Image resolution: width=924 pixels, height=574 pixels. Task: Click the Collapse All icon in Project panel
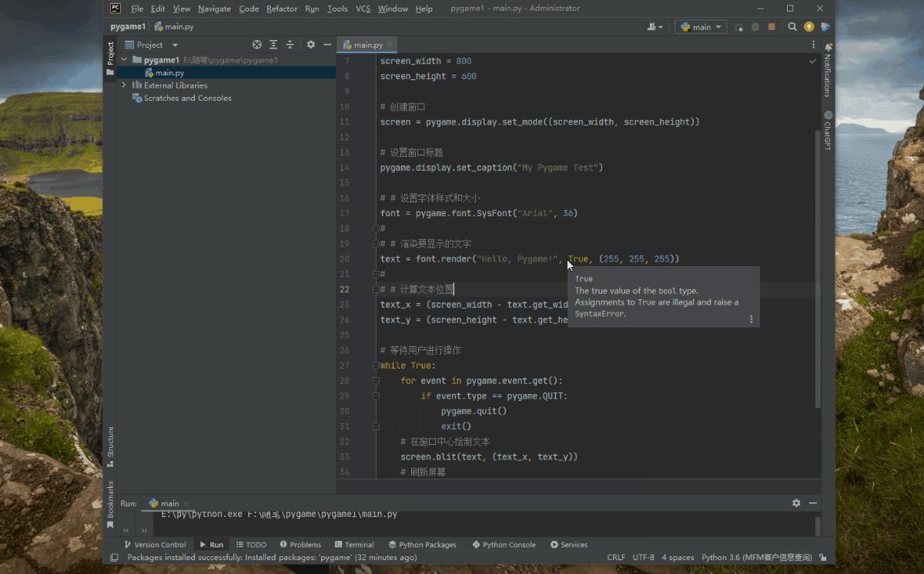coord(290,45)
